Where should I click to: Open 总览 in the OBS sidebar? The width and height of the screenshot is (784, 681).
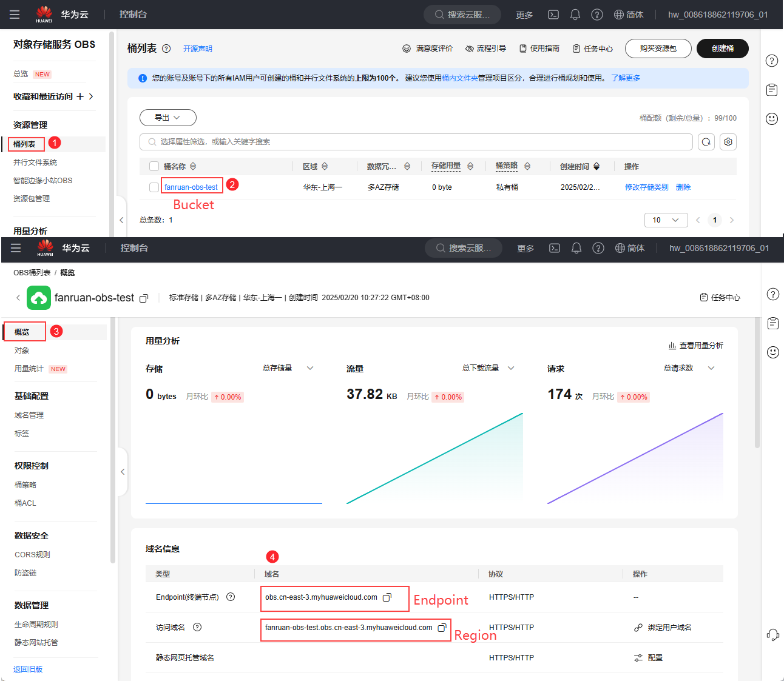coord(21,74)
